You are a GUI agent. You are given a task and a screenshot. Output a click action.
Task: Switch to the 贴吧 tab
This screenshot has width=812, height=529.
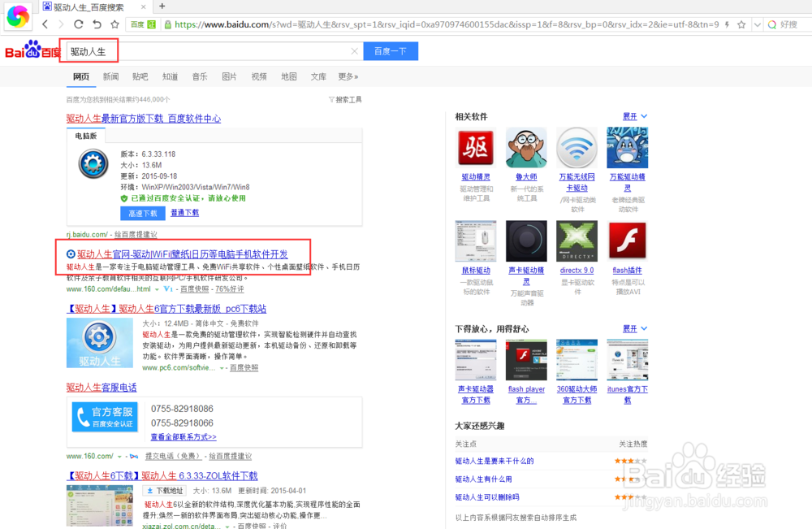[x=140, y=76]
